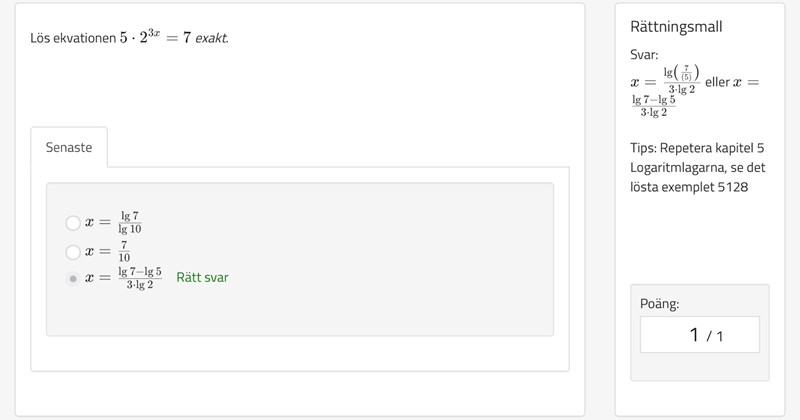Open the Senaste tab
Image resolution: width=800 pixels, height=420 pixels.
[69, 147]
